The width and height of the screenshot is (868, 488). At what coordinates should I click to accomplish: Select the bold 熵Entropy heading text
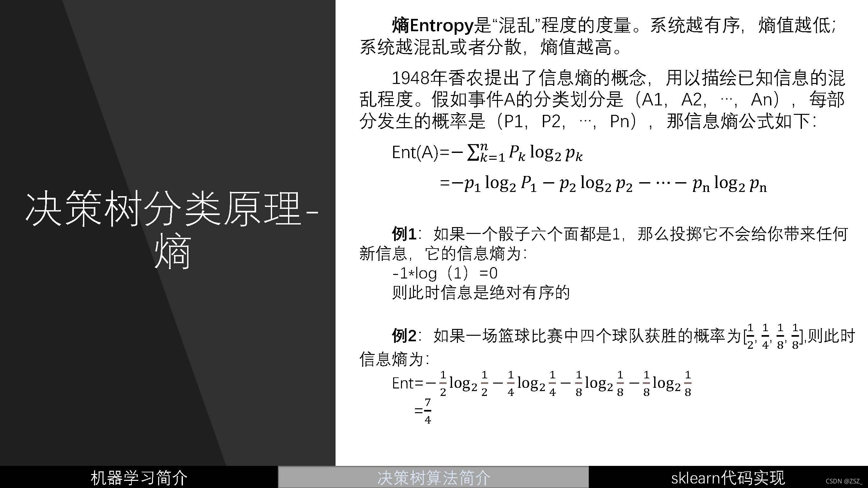[x=433, y=26]
